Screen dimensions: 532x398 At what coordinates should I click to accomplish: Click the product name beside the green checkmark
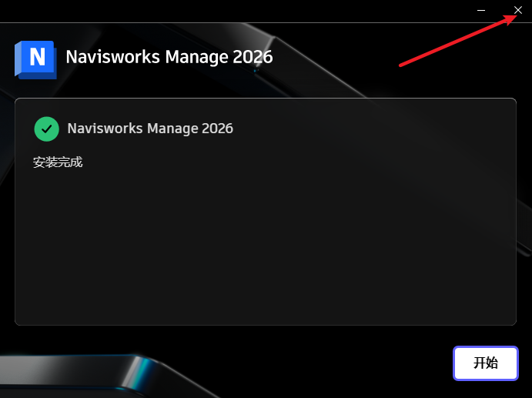click(x=150, y=129)
